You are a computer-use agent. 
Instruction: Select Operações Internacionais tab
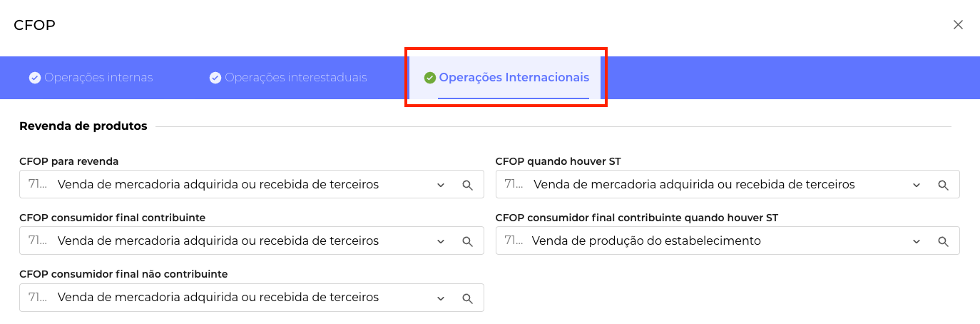point(514,78)
